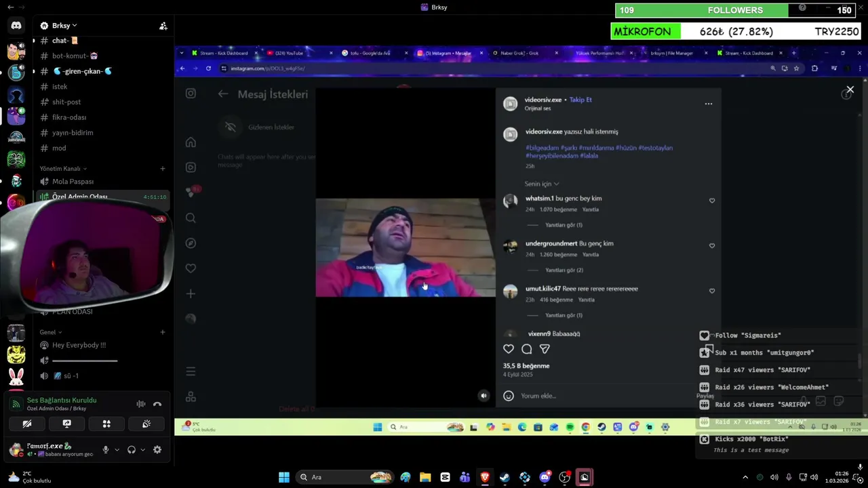Turn on the camera in the voice panel

tap(27, 424)
